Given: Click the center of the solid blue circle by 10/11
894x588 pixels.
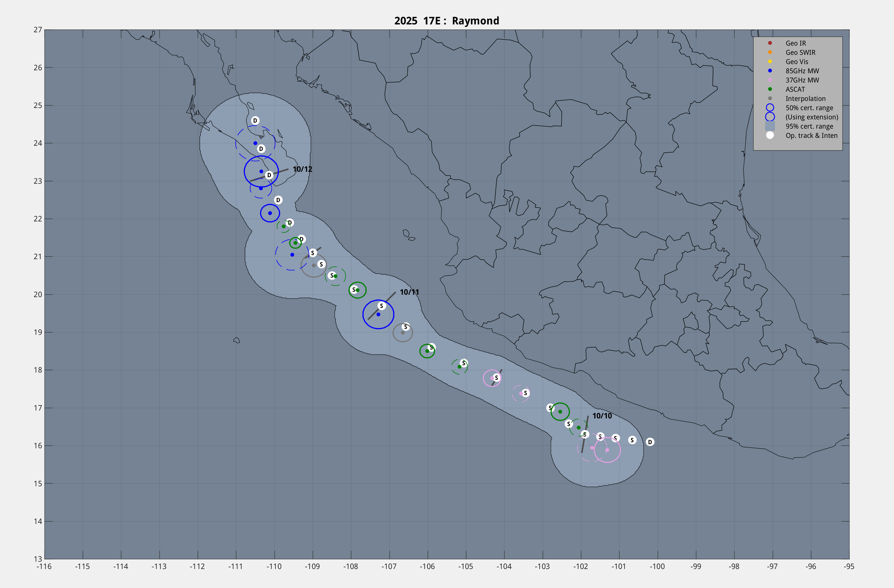Looking at the screenshot, I should [378, 314].
